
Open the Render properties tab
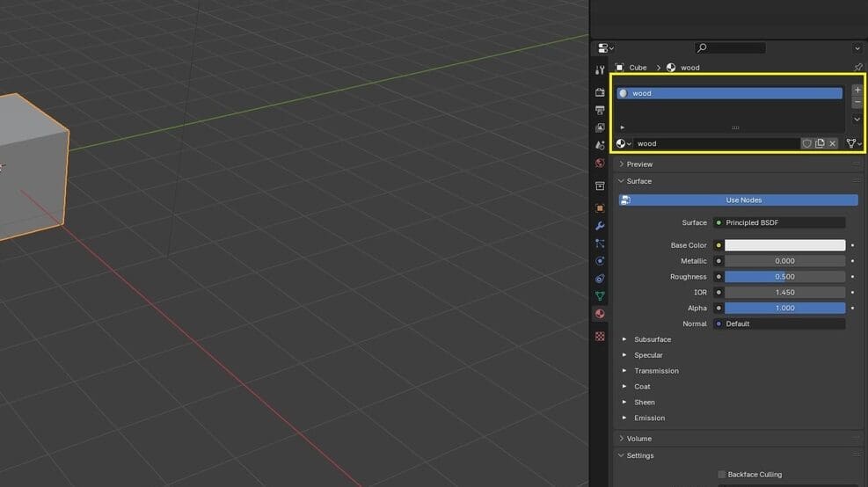click(600, 92)
